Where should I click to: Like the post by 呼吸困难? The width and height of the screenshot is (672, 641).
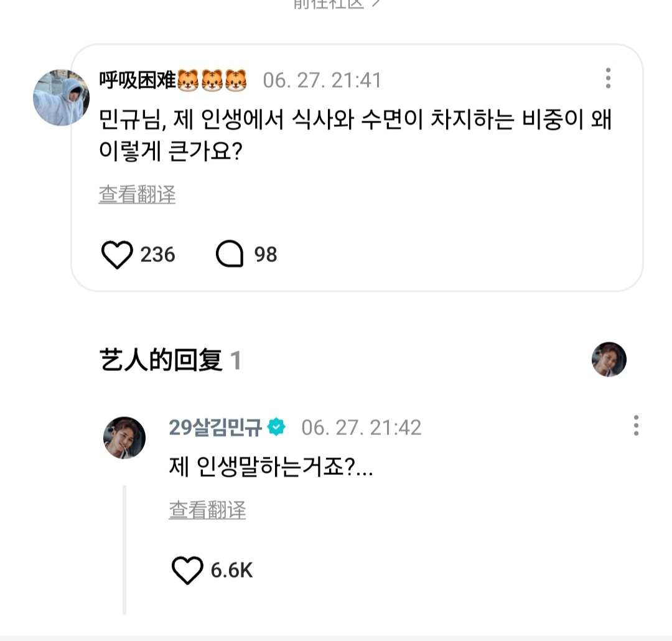pyautogui.click(x=116, y=255)
